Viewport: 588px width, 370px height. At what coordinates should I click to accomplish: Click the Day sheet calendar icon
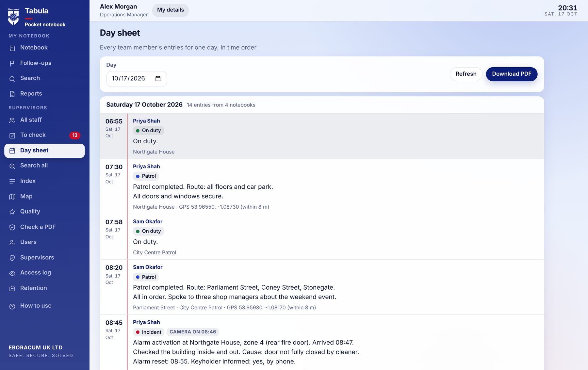(12, 151)
